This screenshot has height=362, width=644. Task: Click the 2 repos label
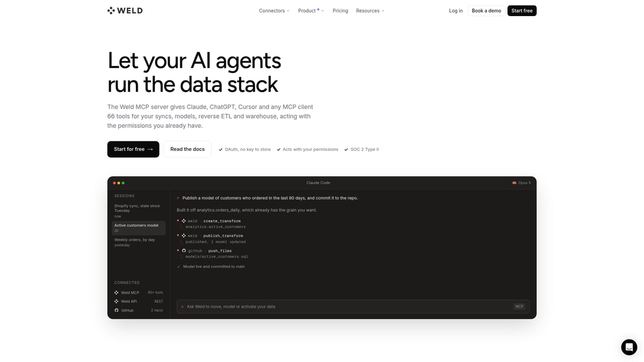(157, 310)
